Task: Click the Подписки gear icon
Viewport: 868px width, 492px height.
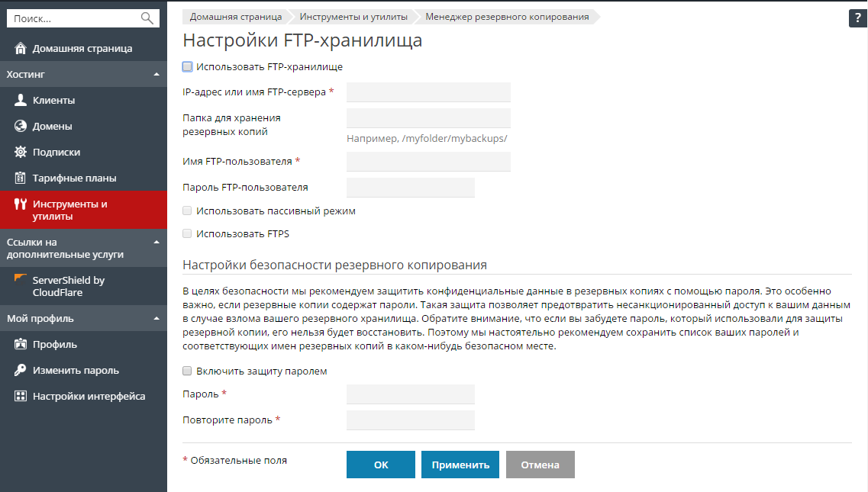Action: coord(21,153)
